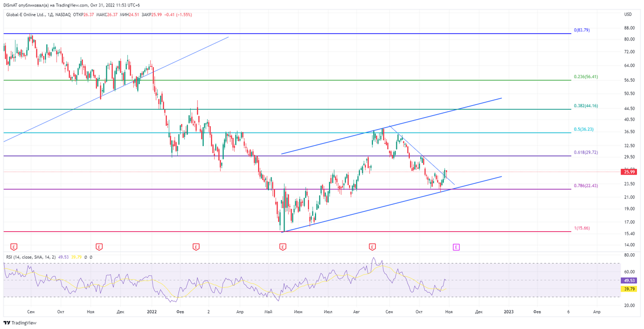Click 20.00 on the RSI scale

(629, 306)
